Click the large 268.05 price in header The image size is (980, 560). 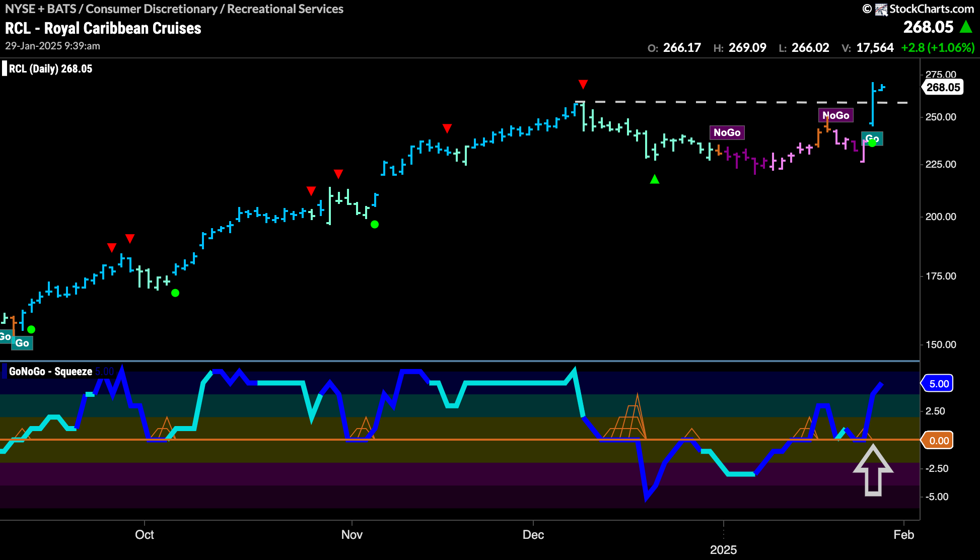(928, 27)
